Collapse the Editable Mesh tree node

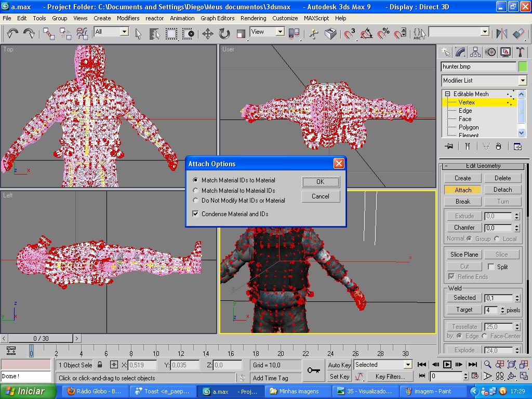(447, 94)
